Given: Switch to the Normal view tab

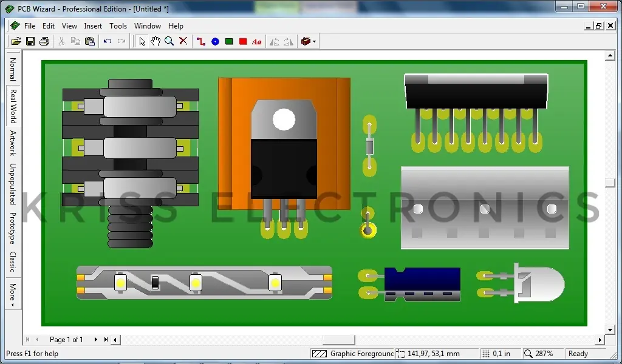Looking at the screenshot, I should (x=13, y=69).
